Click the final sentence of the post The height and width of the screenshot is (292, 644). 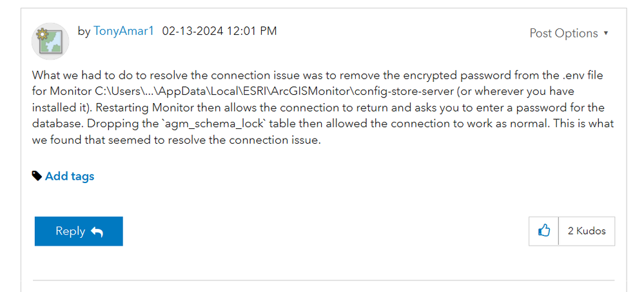click(175, 139)
